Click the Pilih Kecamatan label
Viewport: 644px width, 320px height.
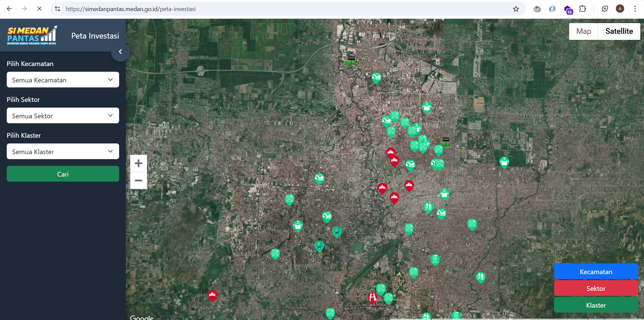(30, 64)
